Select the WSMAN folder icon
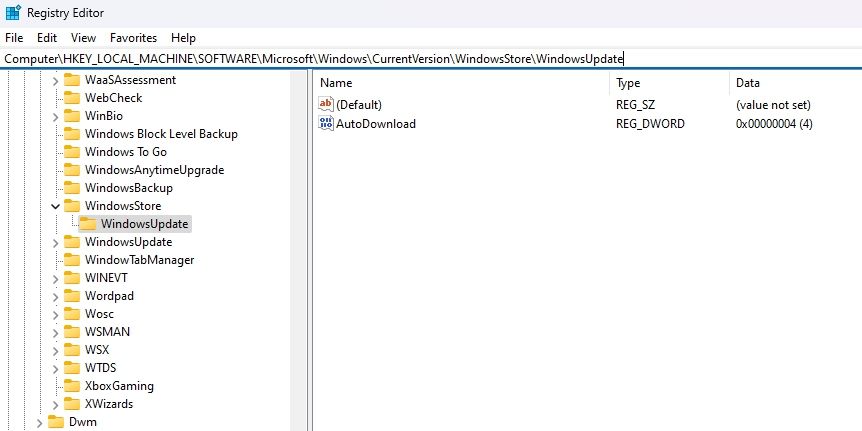Image resolution: width=862 pixels, height=431 pixels. [x=71, y=332]
